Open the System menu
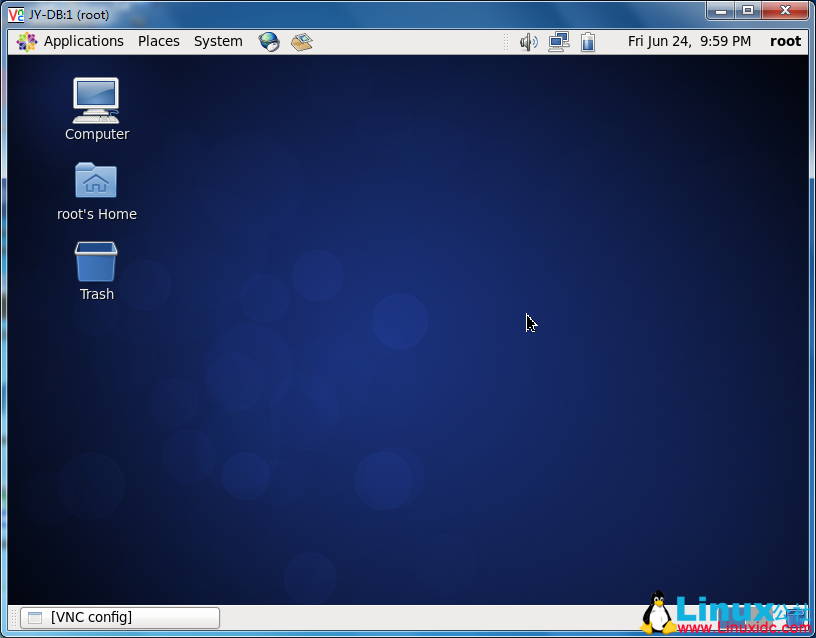This screenshot has height=638, width=816. click(218, 41)
